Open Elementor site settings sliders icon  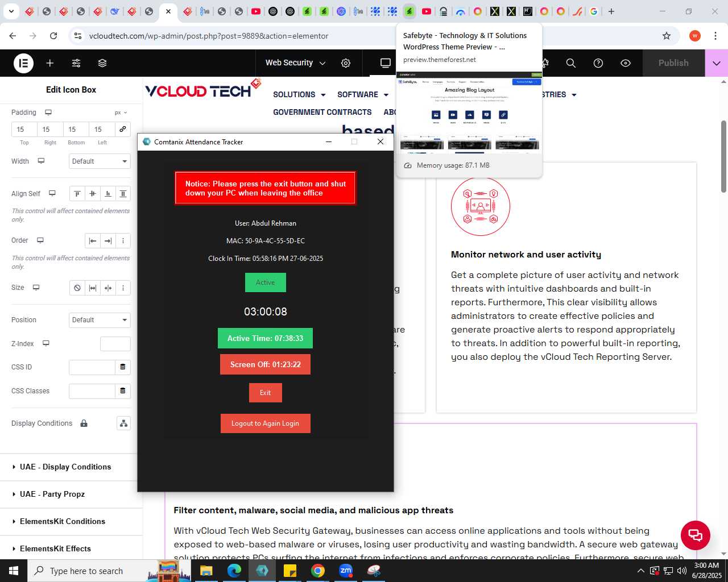[x=76, y=63]
